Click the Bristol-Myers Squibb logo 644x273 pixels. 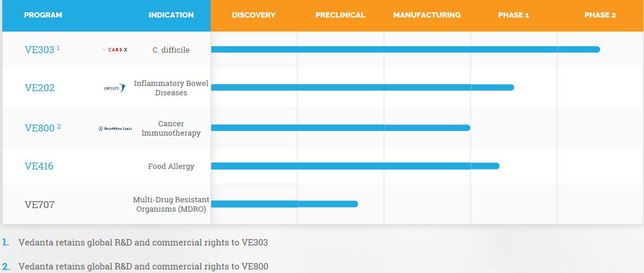[114, 128]
